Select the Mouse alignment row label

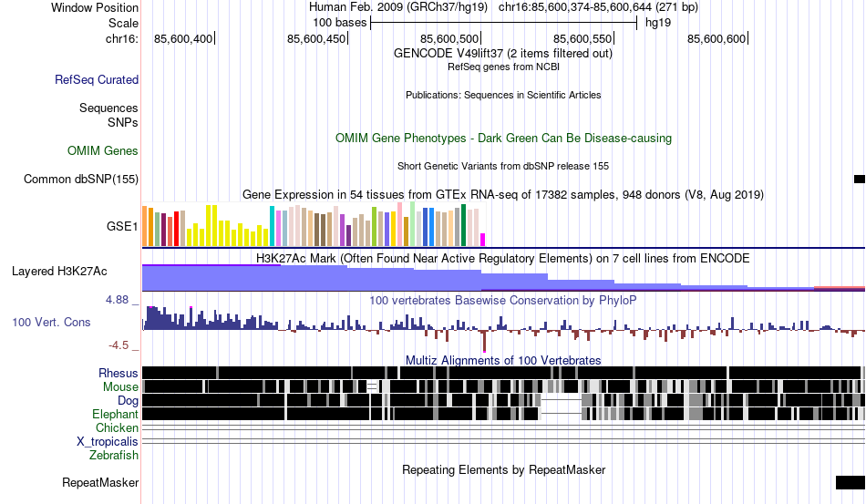coord(120,387)
